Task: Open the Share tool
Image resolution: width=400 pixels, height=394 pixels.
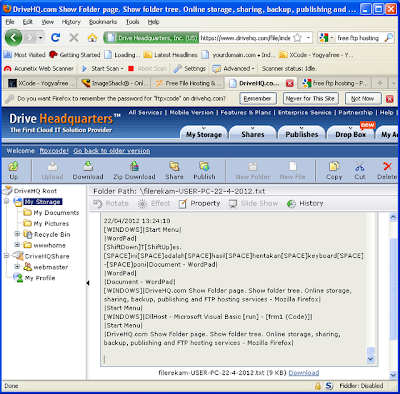Action: pos(174,170)
